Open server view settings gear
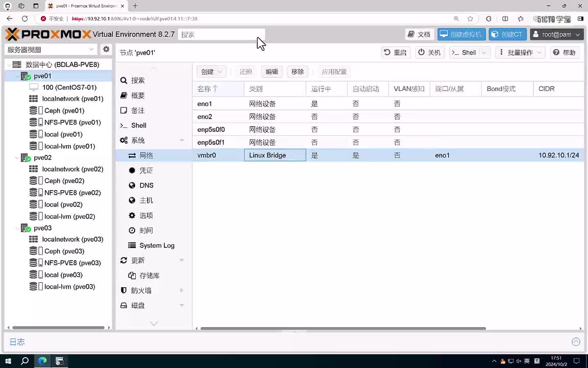The height and width of the screenshot is (368, 588). pyautogui.click(x=106, y=49)
